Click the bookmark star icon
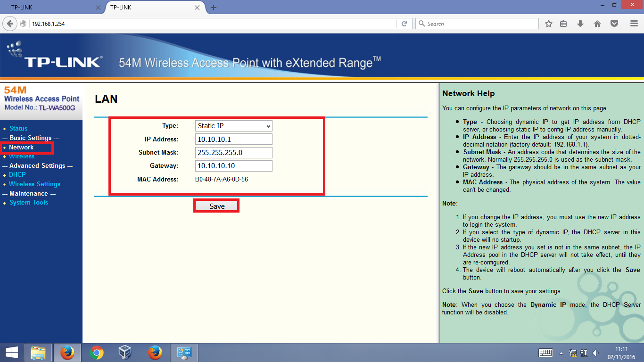This screenshot has width=644, height=362. coord(549,24)
